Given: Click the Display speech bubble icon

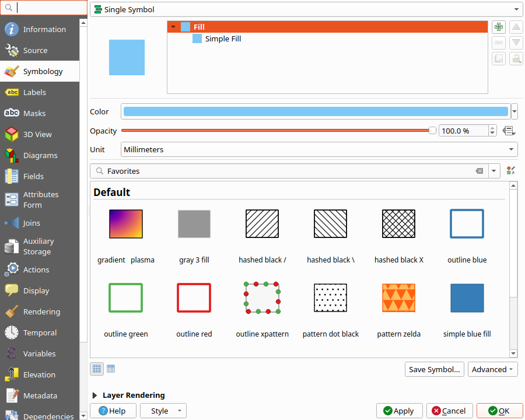Looking at the screenshot, I should click(12, 290).
